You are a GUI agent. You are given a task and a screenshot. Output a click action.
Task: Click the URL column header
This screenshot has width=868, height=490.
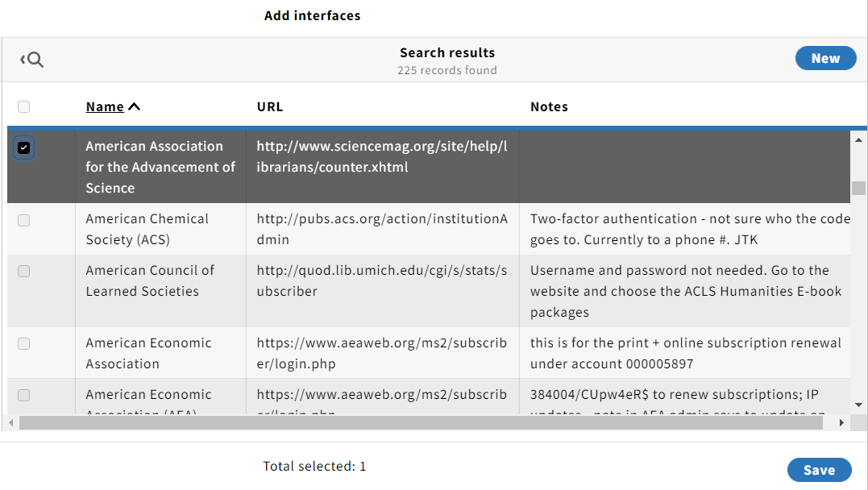270,107
